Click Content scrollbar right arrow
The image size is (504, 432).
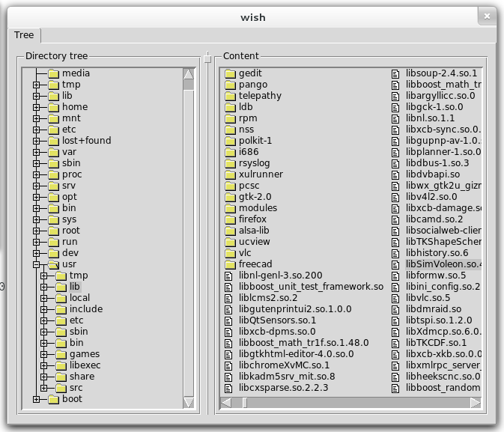(x=476, y=403)
